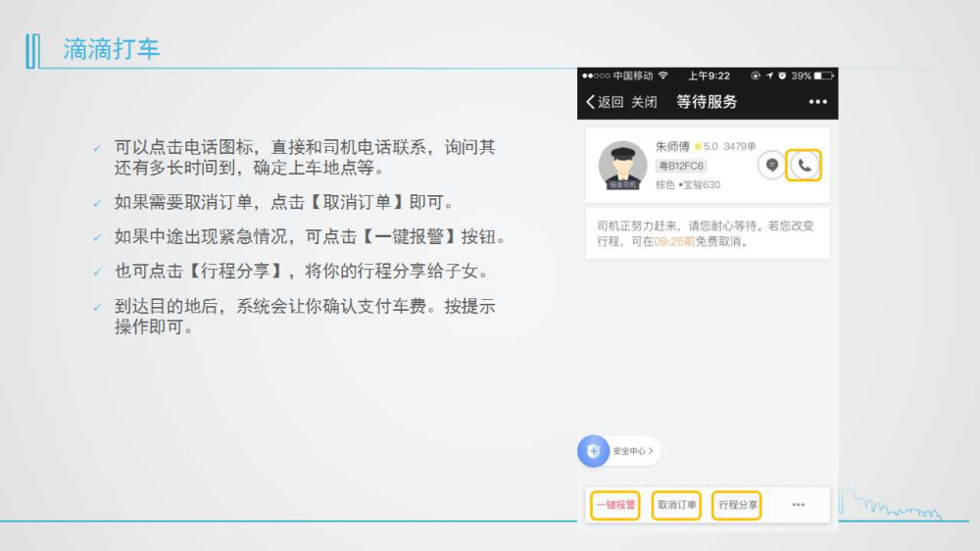Tap the 取消订单 cancel order button

(677, 505)
